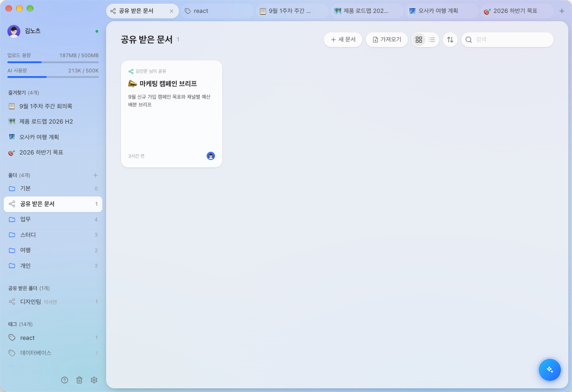Open the trash bin icon
The height and width of the screenshot is (392, 572).
pyautogui.click(x=79, y=380)
